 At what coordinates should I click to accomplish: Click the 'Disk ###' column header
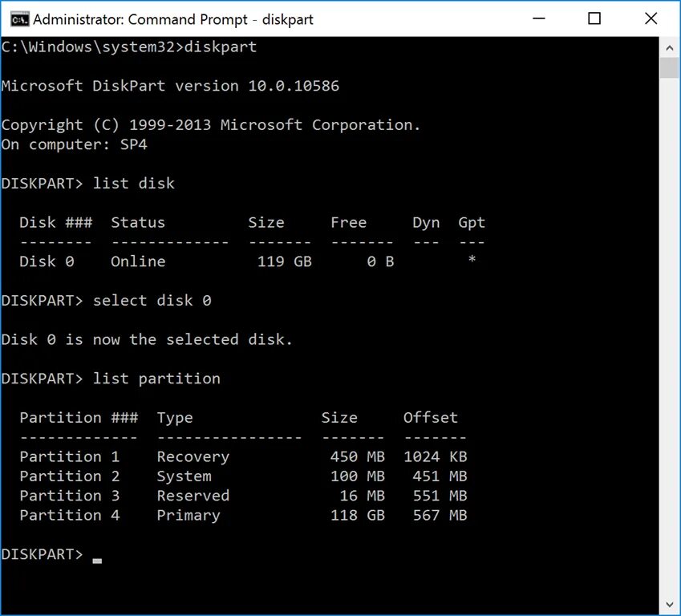click(x=56, y=222)
